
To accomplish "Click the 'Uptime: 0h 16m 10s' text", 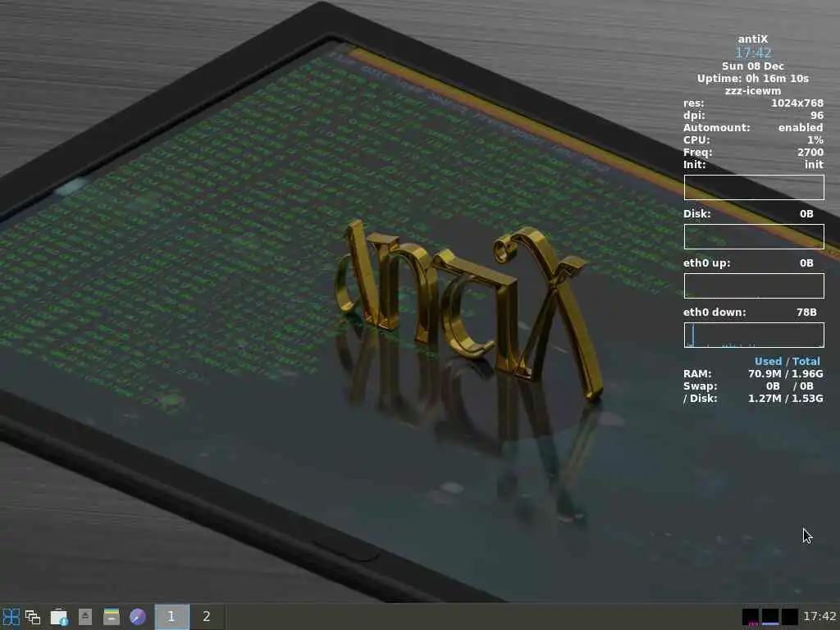I will [x=753, y=78].
